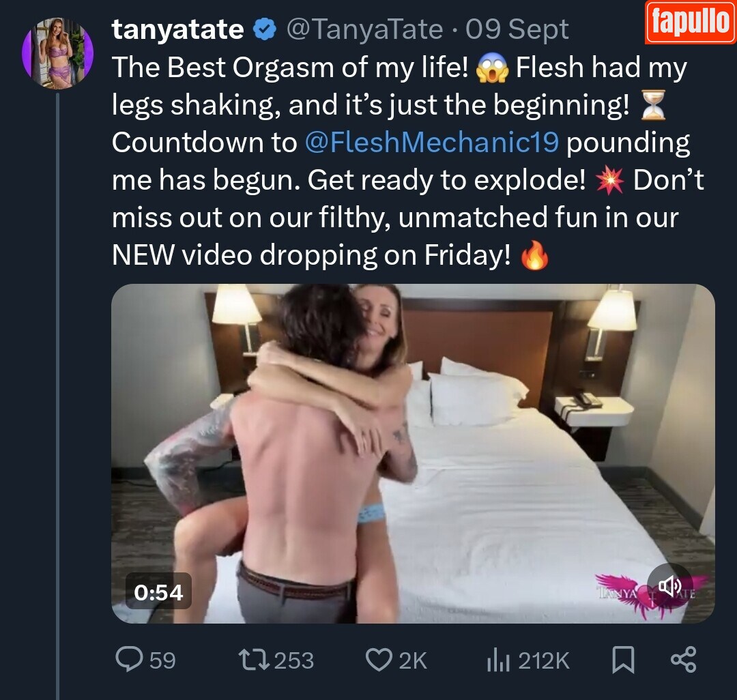Image resolution: width=737 pixels, height=700 pixels.
Task: Click the 253 reposts count
Action: click(x=294, y=660)
